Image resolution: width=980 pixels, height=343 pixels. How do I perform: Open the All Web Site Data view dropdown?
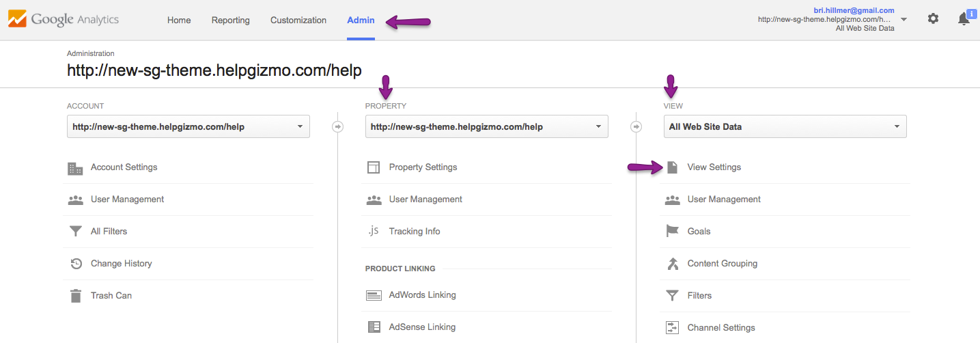tap(785, 126)
